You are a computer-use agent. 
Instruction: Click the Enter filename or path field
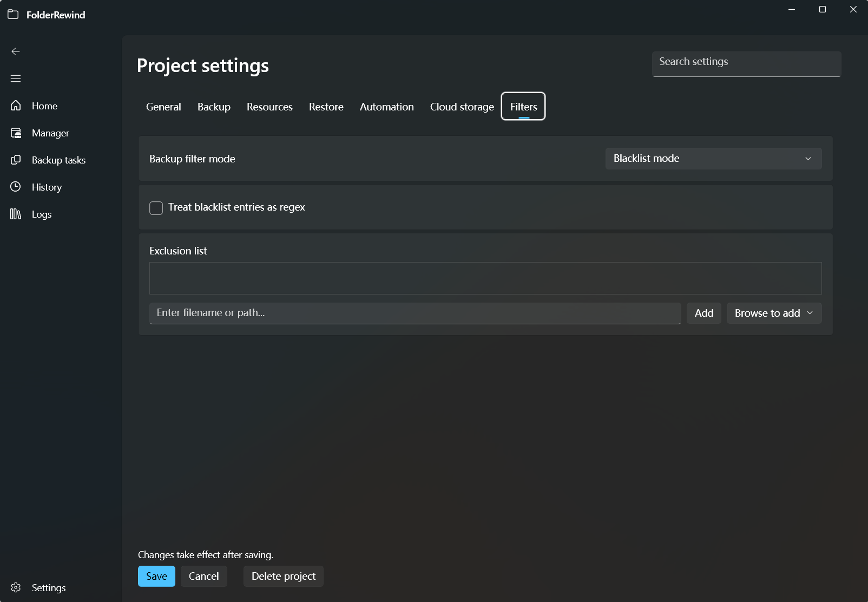(415, 313)
